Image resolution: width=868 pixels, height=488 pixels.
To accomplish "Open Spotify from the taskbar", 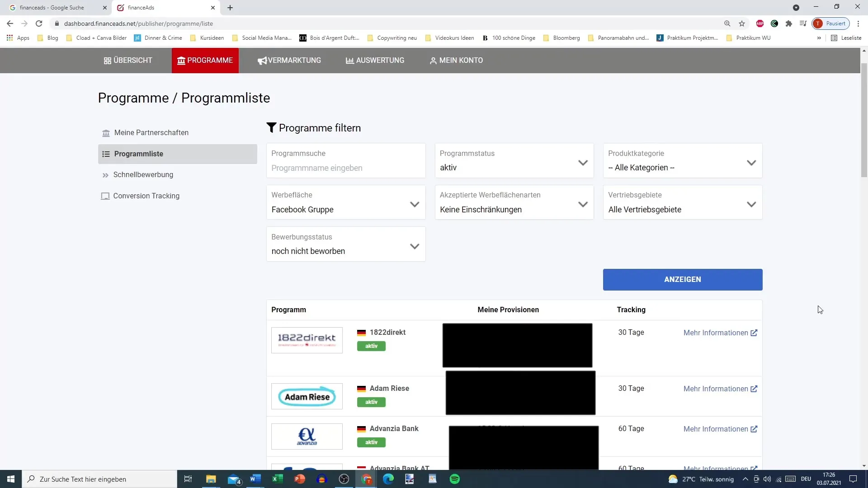I will click(455, 479).
